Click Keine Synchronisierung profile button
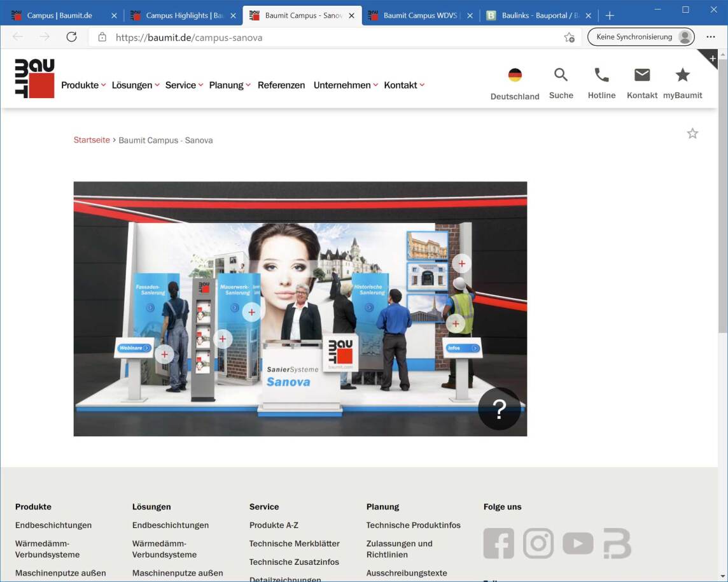Viewport: 728px width, 582px height. (x=641, y=37)
